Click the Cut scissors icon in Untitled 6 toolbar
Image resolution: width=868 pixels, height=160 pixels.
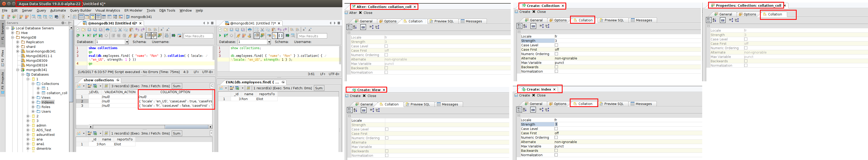click(120, 30)
